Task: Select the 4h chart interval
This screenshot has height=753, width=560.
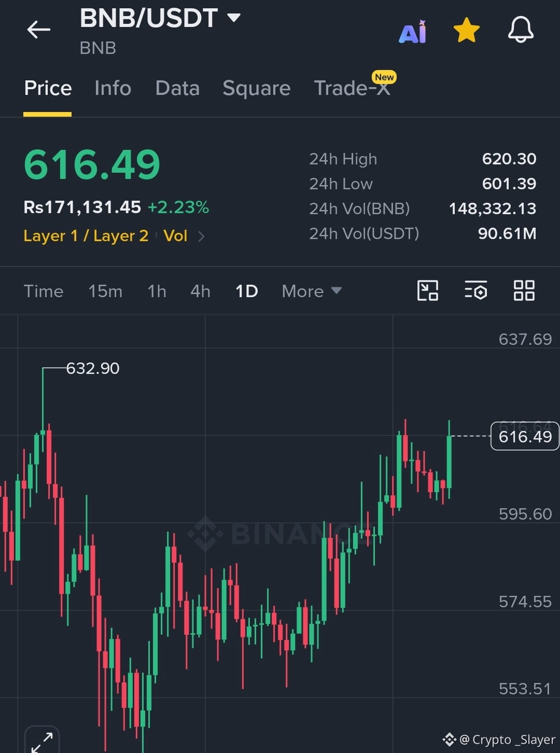Action: tap(200, 291)
